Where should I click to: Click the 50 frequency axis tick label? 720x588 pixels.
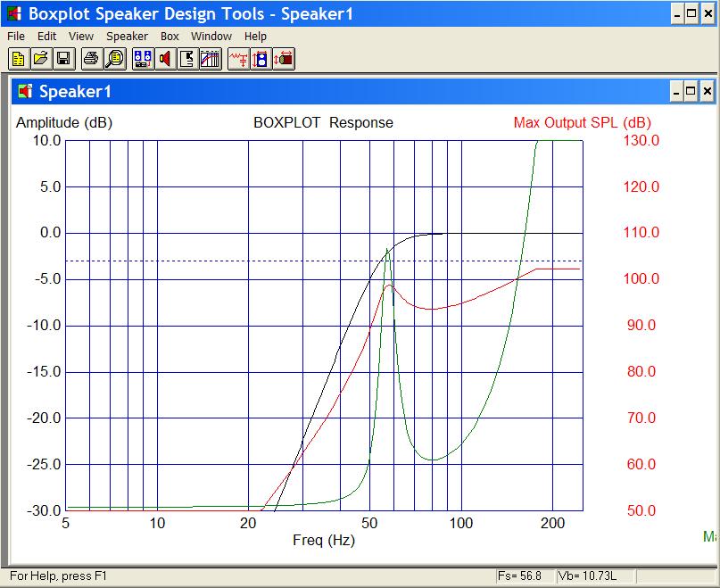(x=369, y=523)
